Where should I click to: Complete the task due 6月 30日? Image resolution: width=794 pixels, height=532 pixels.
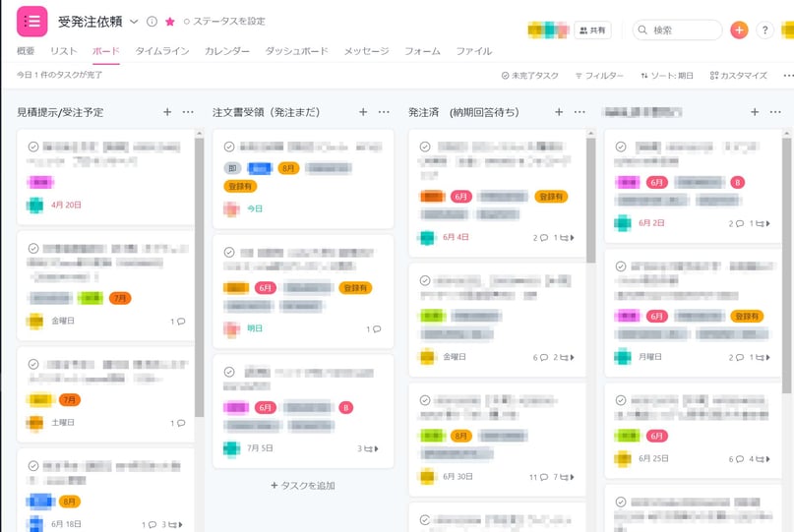[x=425, y=400]
